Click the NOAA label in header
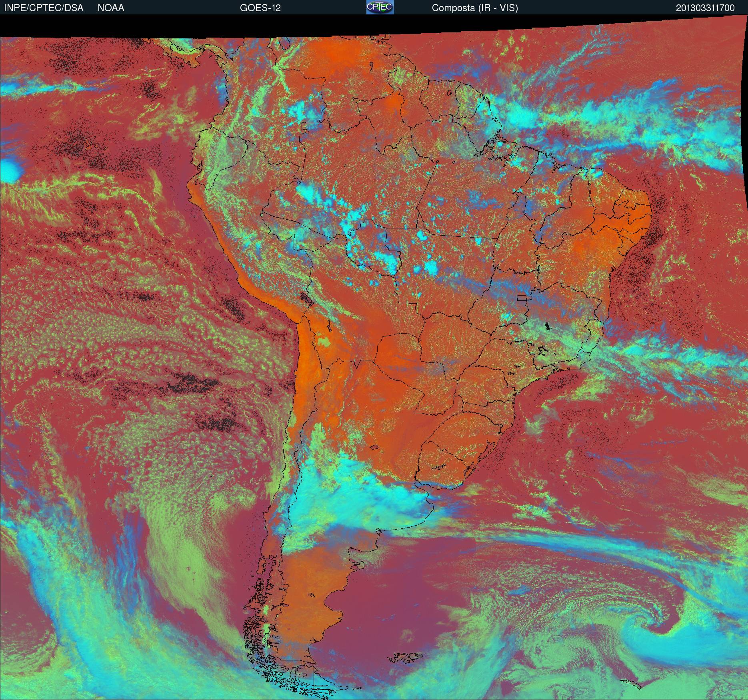The image size is (748, 700). pyautogui.click(x=111, y=8)
